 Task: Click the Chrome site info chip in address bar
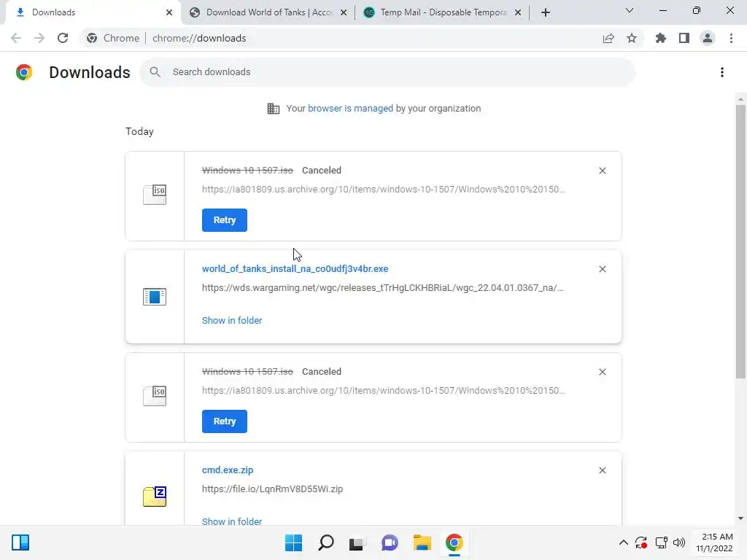[x=114, y=38]
